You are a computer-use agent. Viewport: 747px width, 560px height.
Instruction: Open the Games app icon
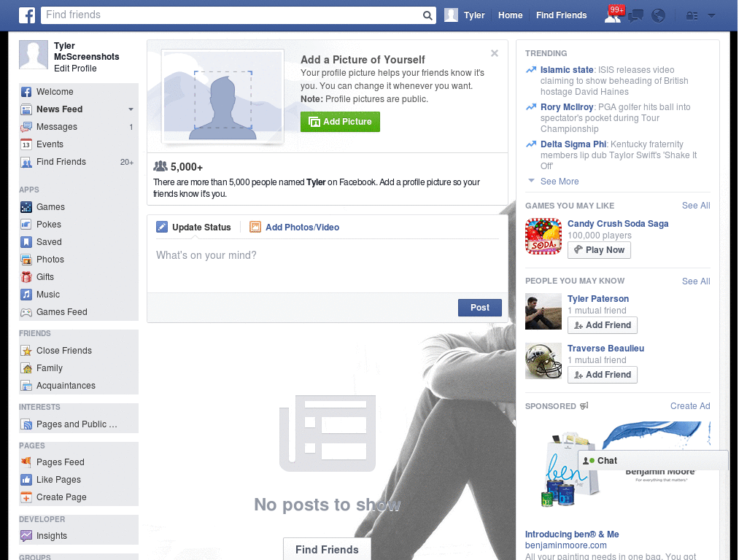point(26,207)
